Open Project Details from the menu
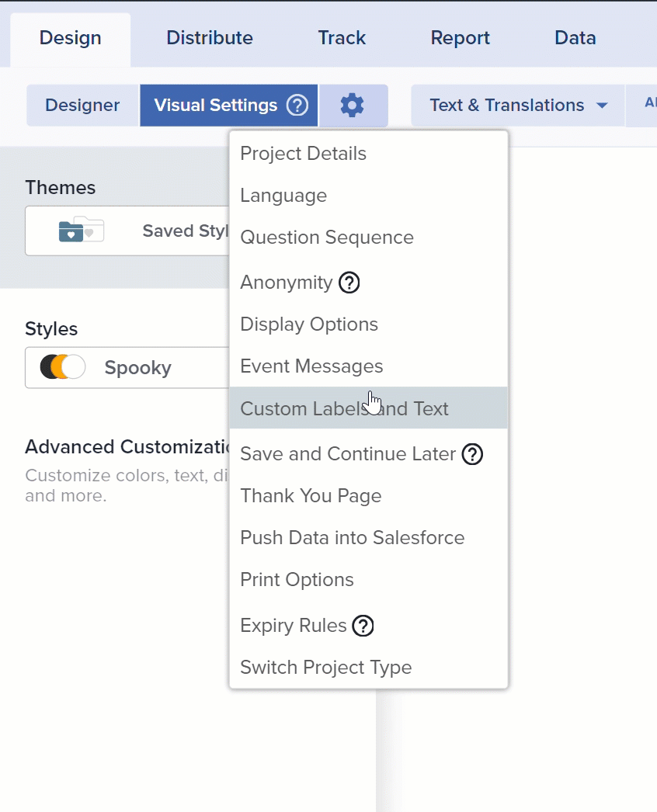 303,154
